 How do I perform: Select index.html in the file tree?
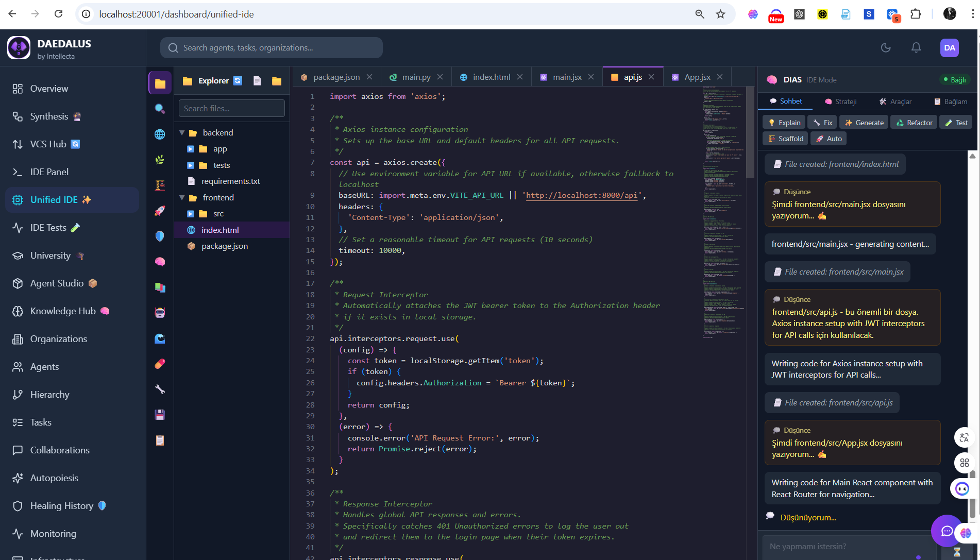pyautogui.click(x=232, y=230)
